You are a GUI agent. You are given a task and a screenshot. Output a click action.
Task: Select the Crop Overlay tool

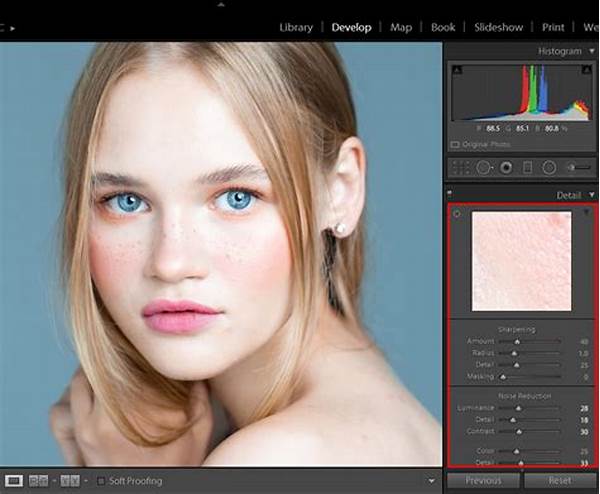coord(459,168)
